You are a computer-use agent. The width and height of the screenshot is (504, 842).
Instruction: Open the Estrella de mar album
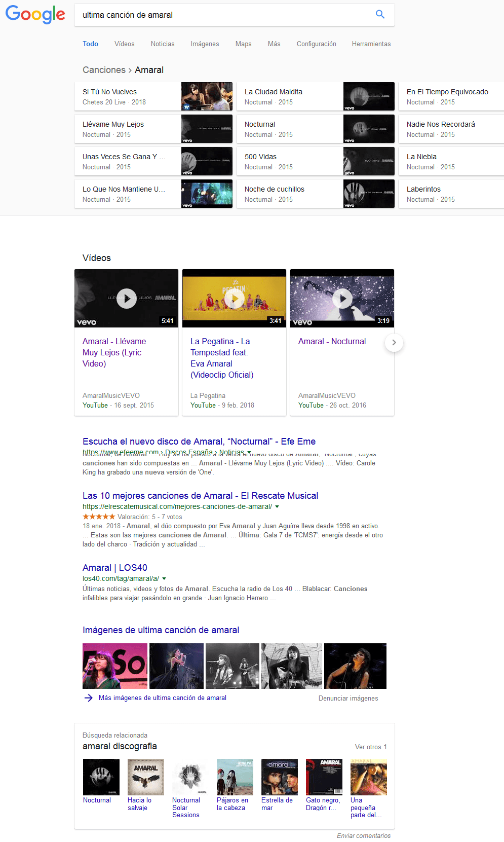(x=280, y=777)
